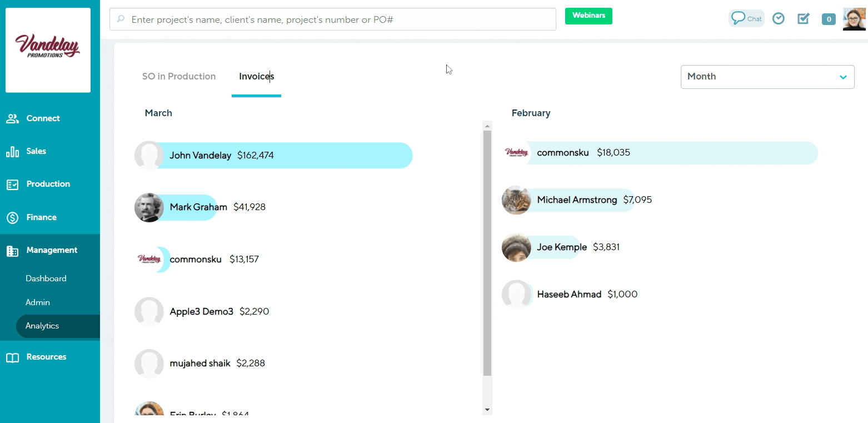Click the Connect people icon in the sidebar

click(x=12, y=118)
